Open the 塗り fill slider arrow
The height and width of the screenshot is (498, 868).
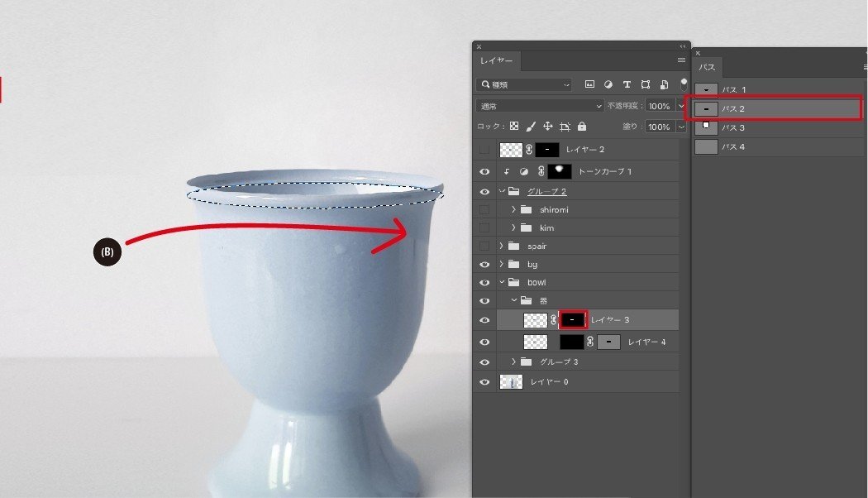click(681, 127)
